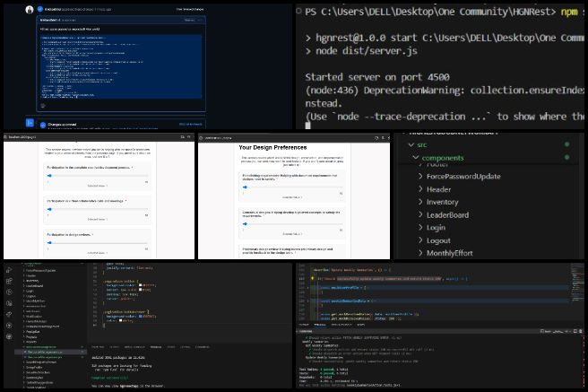Click the second slider handle under Your Design Preferences
The height and width of the screenshot is (392, 588).
[x=245, y=224]
